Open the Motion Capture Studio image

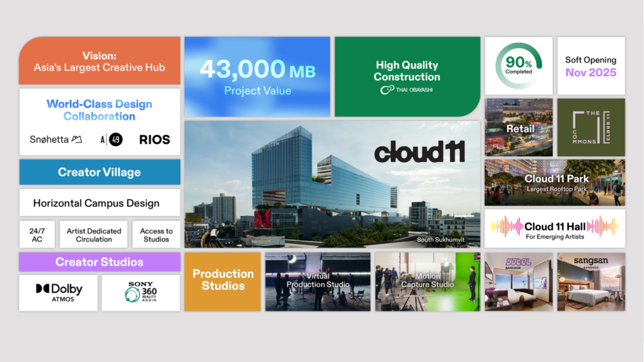click(x=428, y=281)
